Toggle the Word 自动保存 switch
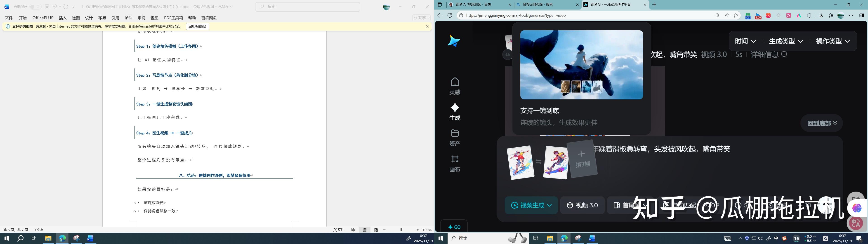The height and width of the screenshot is (244, 868). click(x=35, y=7)
